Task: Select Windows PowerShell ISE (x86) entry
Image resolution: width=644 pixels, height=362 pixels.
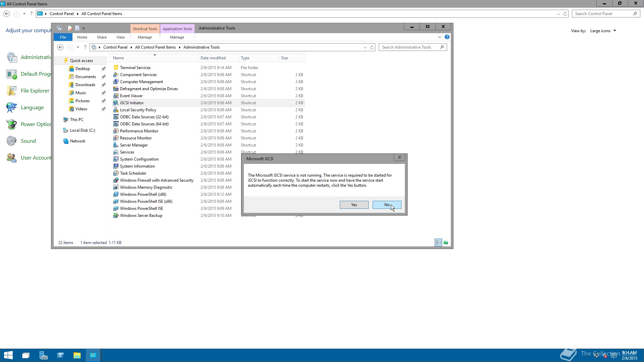Action: click(x=146, y=201)
